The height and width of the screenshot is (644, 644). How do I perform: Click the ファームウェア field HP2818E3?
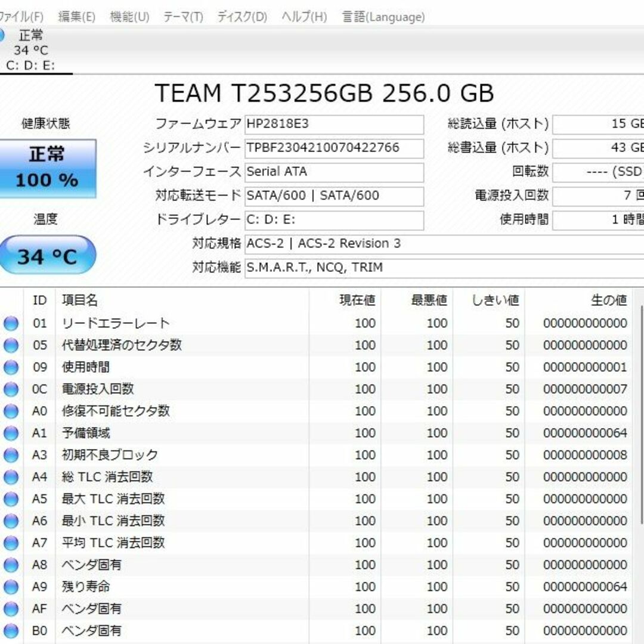click(x=335, y=125)
